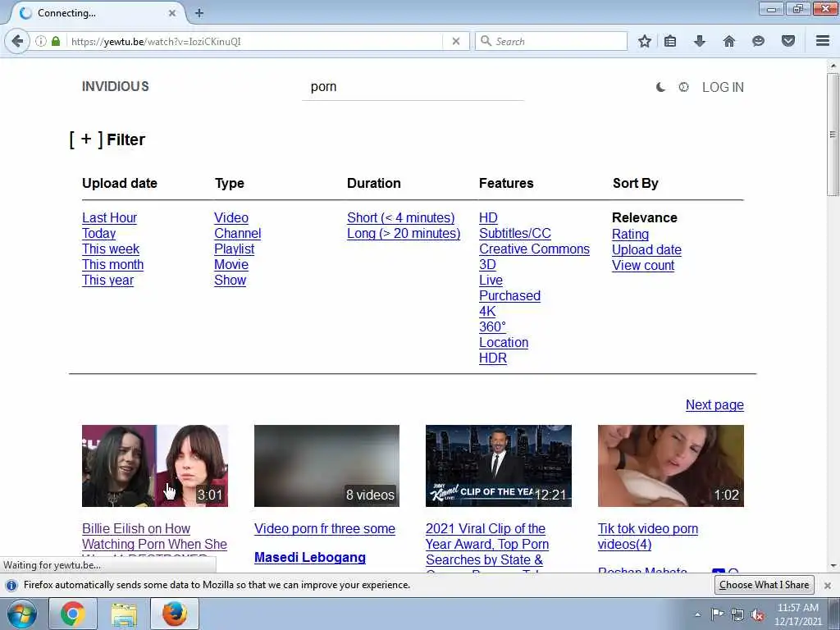This screenshot has height=630, width=840.
Task: Open network tray icon
Action: 737,614
